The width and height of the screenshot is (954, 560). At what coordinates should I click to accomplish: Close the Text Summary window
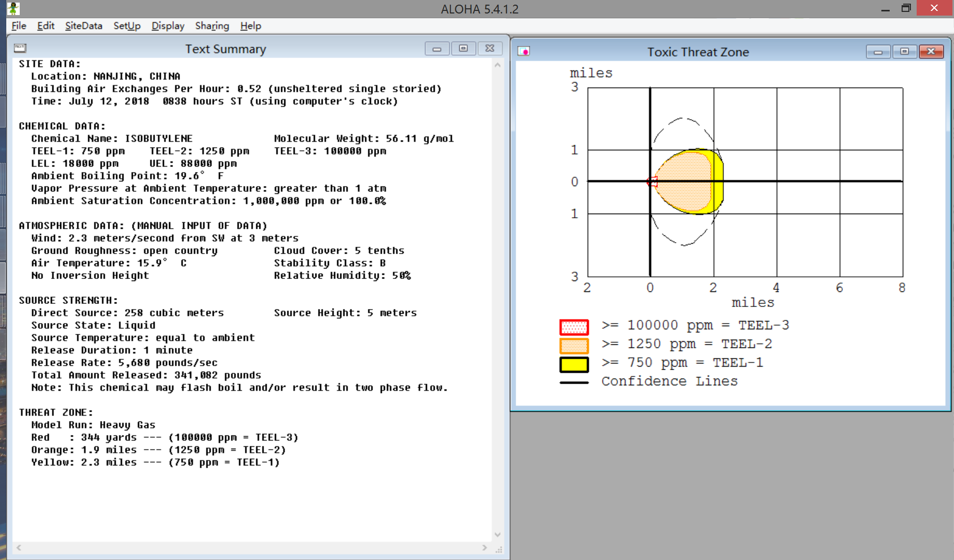pos(490,49)
